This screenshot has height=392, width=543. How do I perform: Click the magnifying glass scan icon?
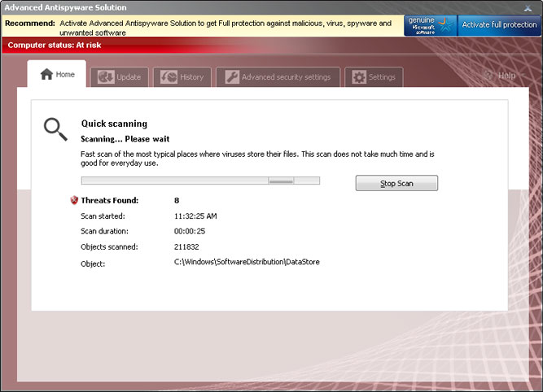tap(55, 129)
